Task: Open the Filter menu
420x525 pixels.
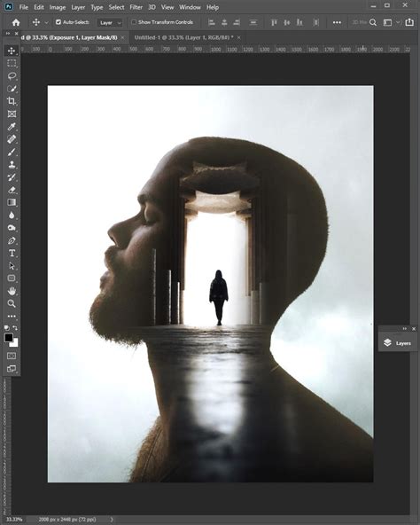Action: pyautogui.click(x=136, y=7)
